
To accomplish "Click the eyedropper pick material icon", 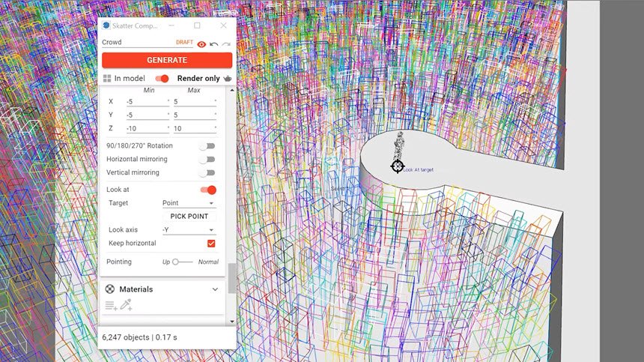I will click(126, 304).
